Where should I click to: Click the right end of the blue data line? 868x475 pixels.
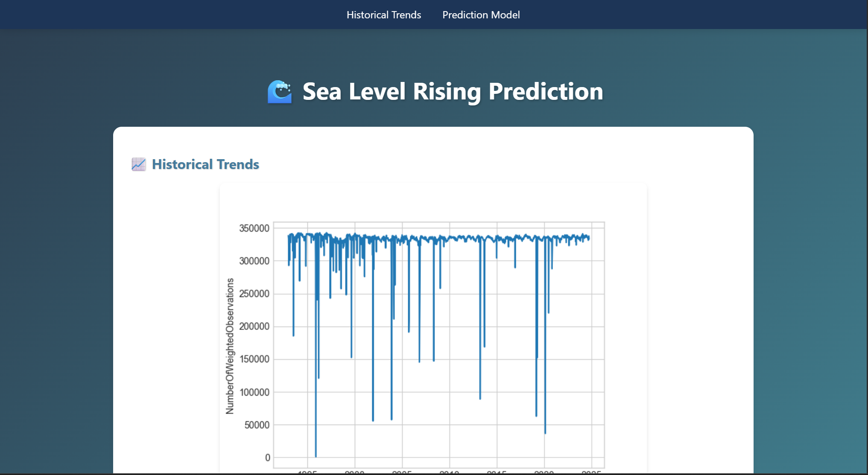[x=589, y=238]
